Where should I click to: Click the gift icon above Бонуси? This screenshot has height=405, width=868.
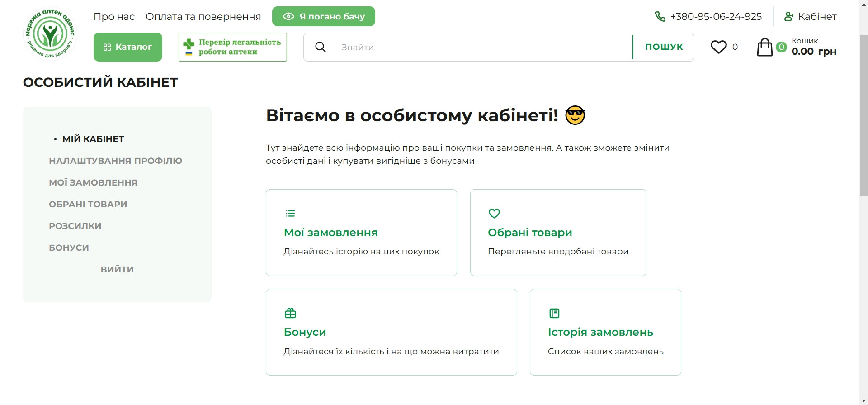tap(290, 313)
